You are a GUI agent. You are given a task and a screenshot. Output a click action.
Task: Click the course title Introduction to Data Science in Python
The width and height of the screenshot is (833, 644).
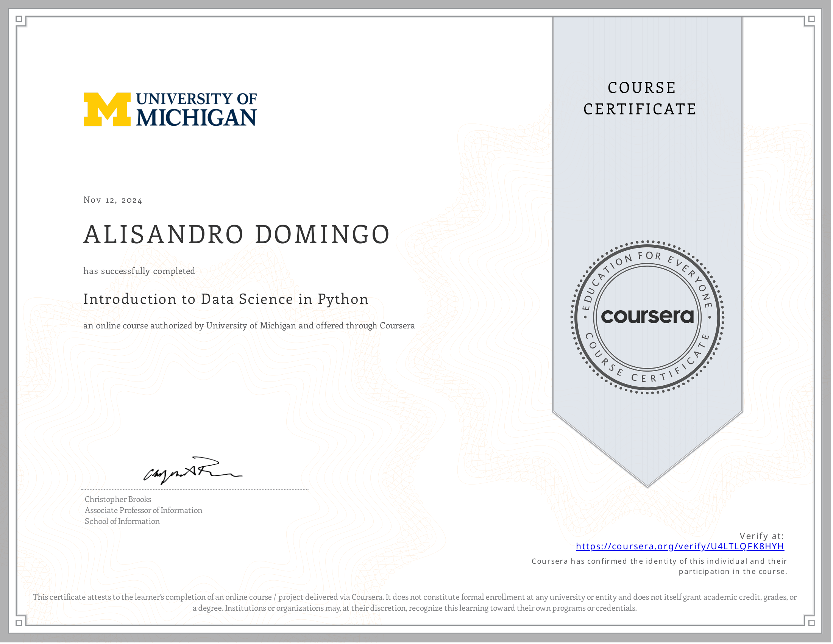(226, 300)
